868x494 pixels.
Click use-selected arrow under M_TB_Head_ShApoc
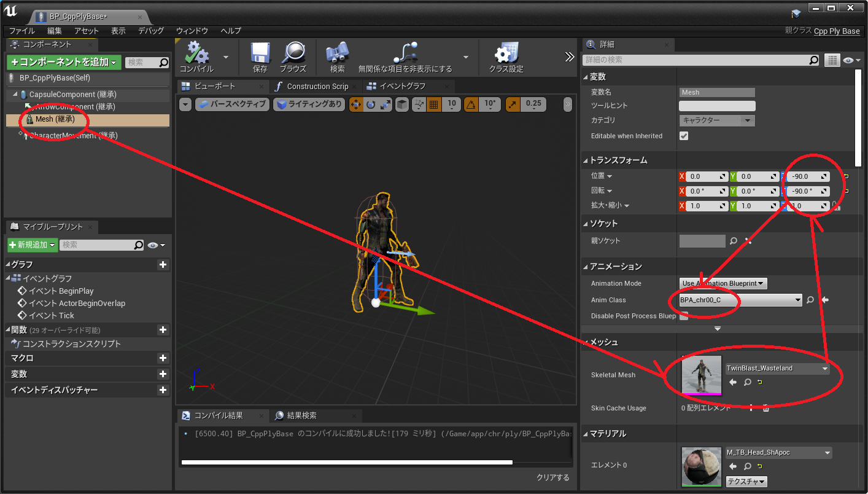point(733,466)
